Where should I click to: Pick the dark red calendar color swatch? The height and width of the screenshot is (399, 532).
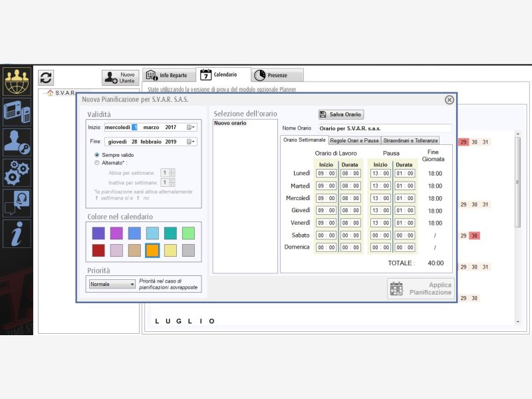pyautogui.click(x=98, y=250)
